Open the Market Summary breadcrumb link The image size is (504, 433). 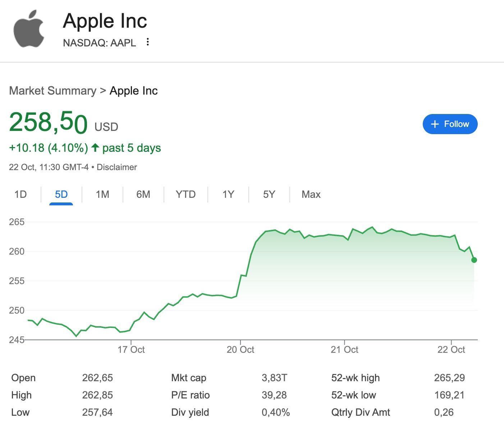[x=52, y=91]
